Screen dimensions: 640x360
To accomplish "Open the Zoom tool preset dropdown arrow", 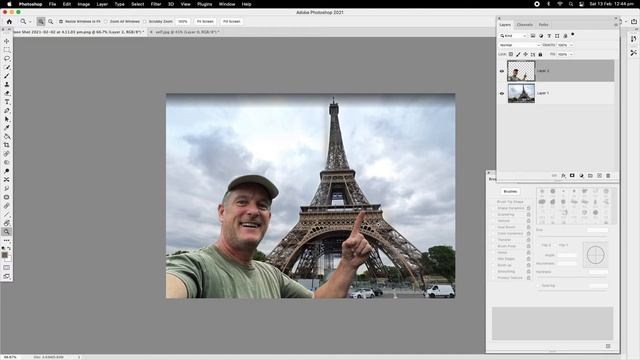I will click(30, 22).
